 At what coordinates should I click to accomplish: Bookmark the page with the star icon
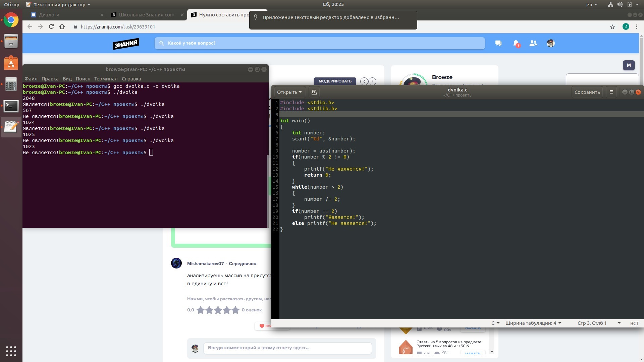pyautogui.click(x=612, y=27)
